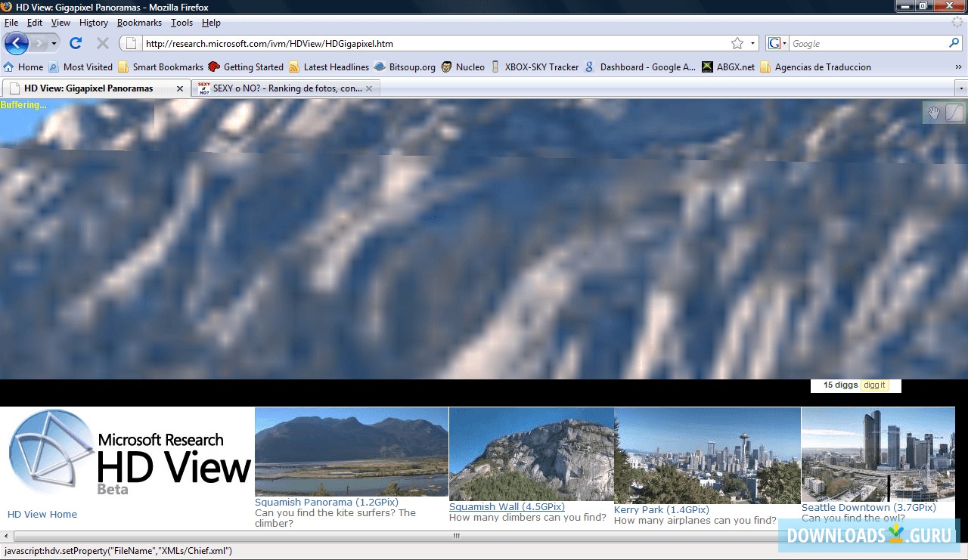Click the search magnifier icon
The width and height of the screenshot is (968, 560).
click(x=954, y=44)
